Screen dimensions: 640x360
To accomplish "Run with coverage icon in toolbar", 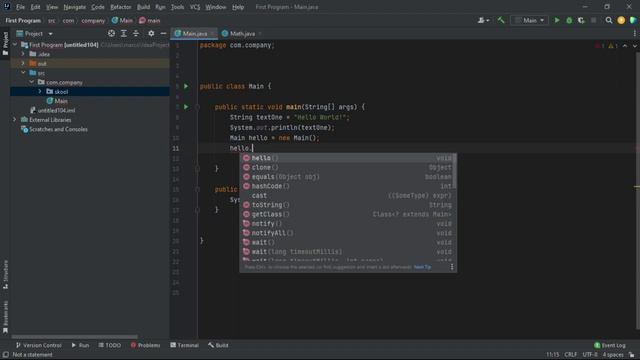I will (581, 20).
